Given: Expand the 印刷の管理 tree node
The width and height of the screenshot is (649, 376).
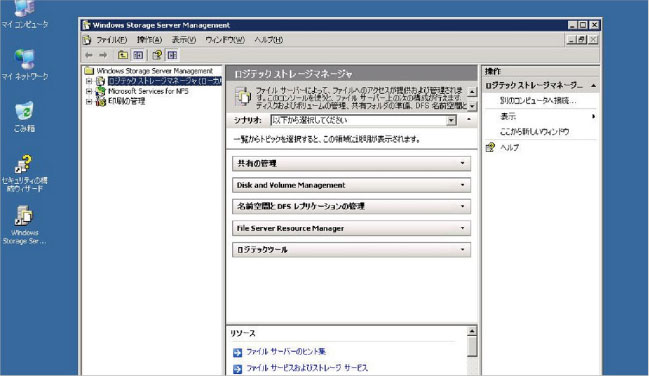Looking at the screenshot, I should pyautogui.click(x=89, y=101).
